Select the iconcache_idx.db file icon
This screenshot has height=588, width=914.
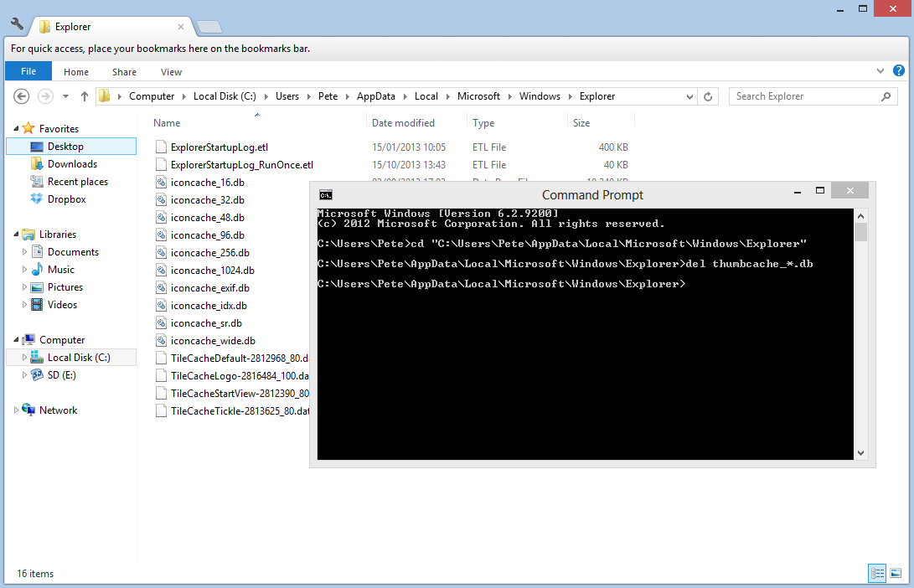(162, 305)
